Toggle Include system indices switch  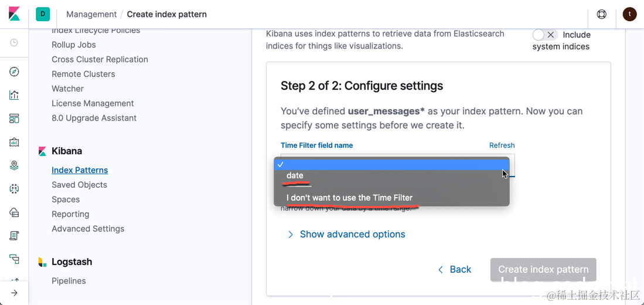[544, 35]
